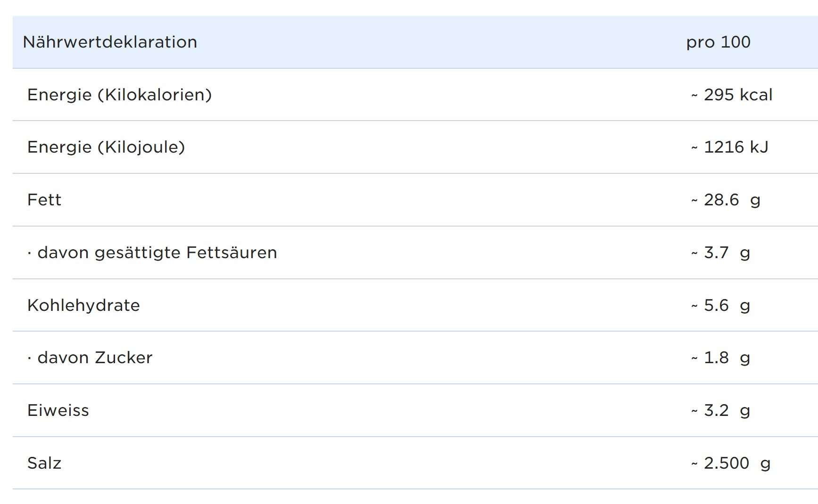Select the Fett row label

coord(44,200)
